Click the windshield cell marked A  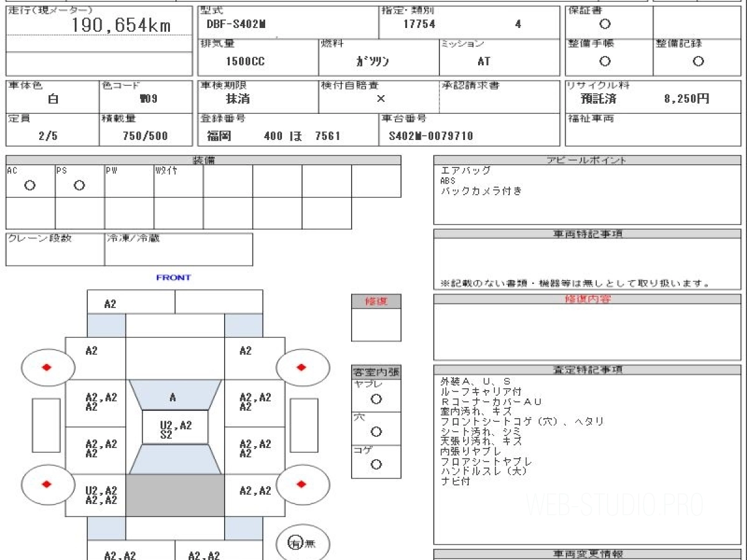tap(175, 395)
